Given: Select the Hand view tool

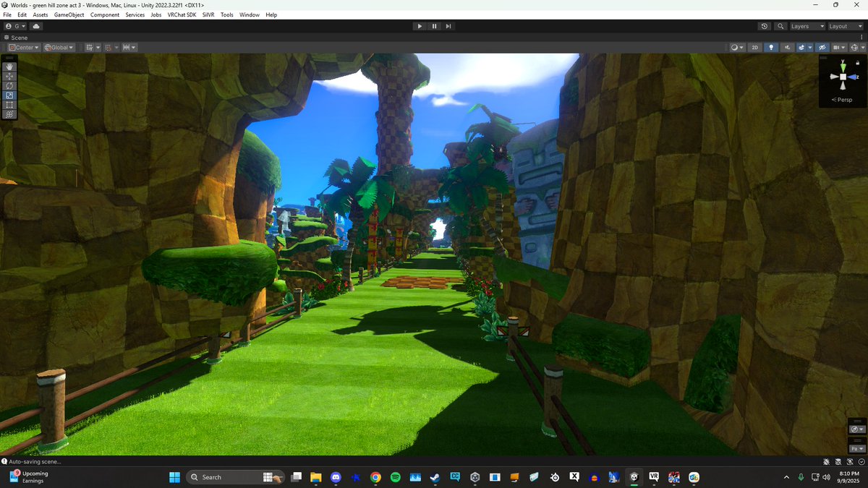Looking at the screenshot, I should pos(9,67).
